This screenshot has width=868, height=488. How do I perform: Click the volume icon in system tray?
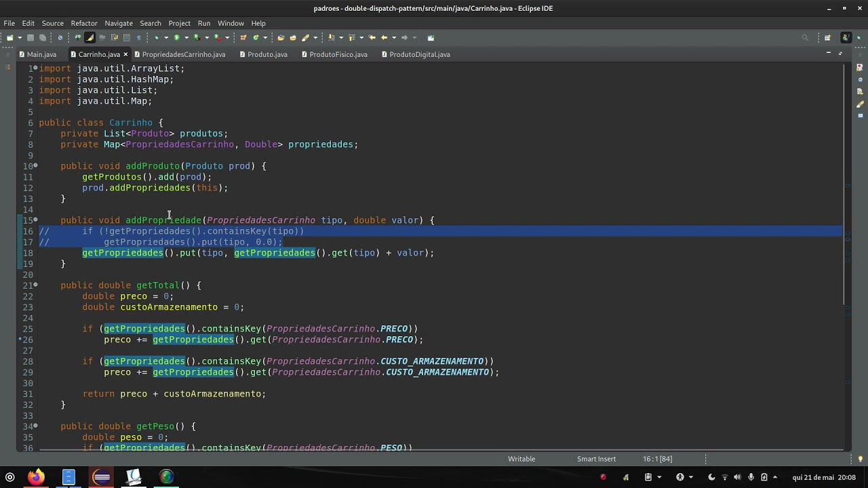(738, 477)
